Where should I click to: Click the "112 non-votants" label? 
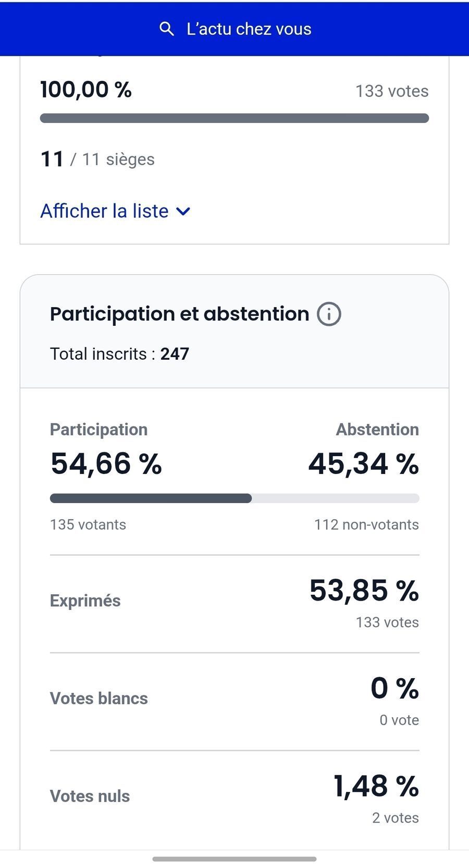point(366,524)
